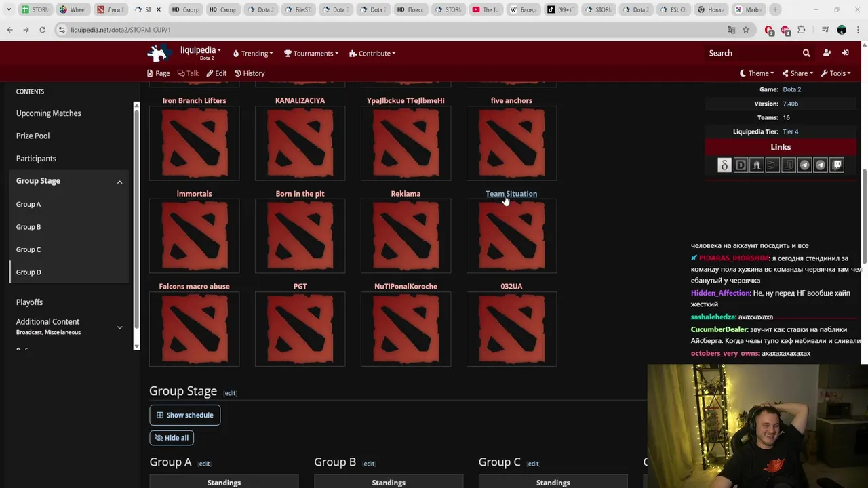Click the Falcons macro abuse team name

194,287
